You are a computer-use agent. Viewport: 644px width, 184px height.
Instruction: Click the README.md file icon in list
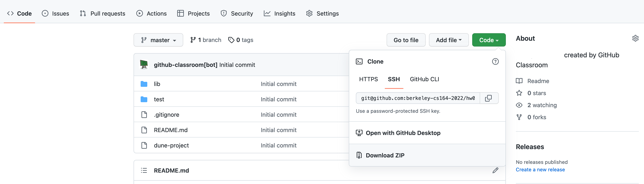click(x=144, y=130)
